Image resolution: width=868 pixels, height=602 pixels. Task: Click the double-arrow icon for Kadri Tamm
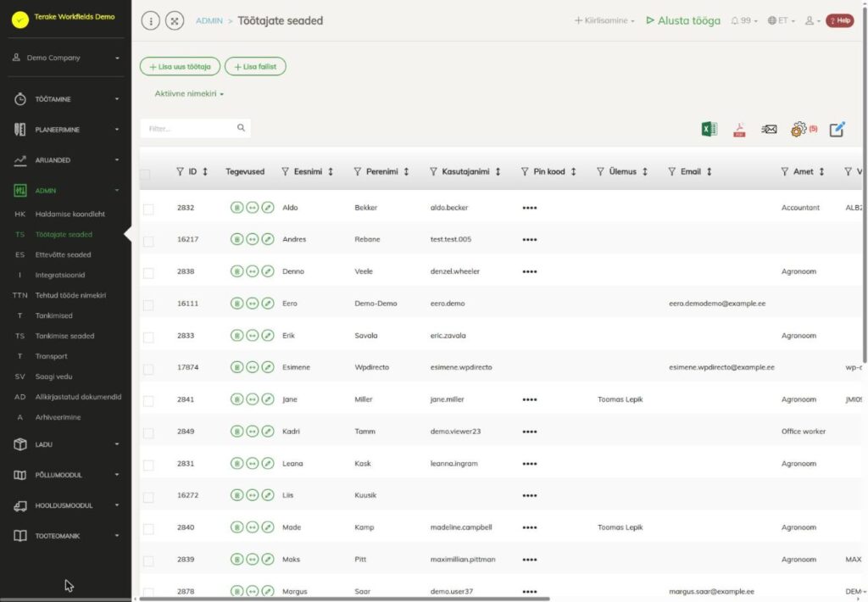tap(253, 432)
